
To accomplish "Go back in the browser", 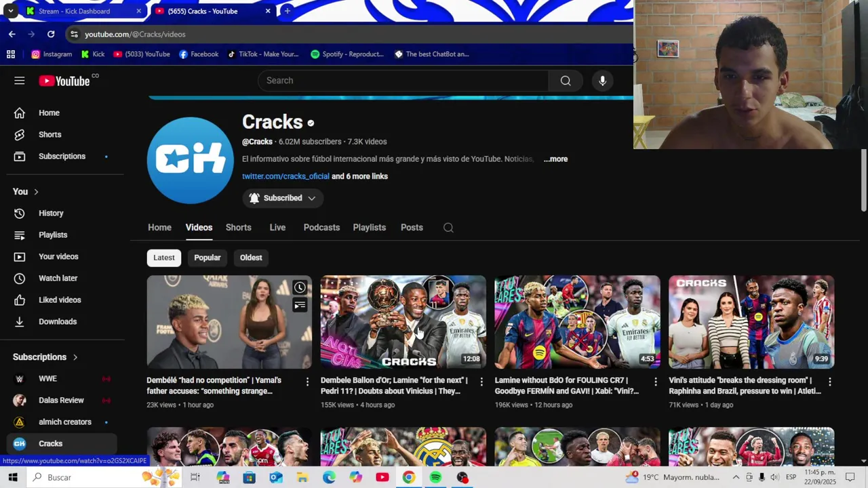I will point(12,34).
